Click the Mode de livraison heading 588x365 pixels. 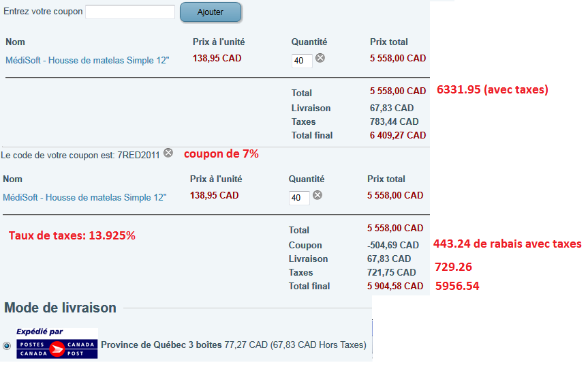pos(60,307)
